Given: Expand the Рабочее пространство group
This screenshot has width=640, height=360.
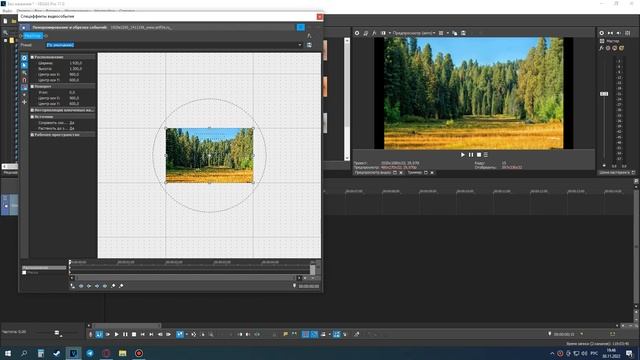Looking at the screenshot, I should pos(32,135).
